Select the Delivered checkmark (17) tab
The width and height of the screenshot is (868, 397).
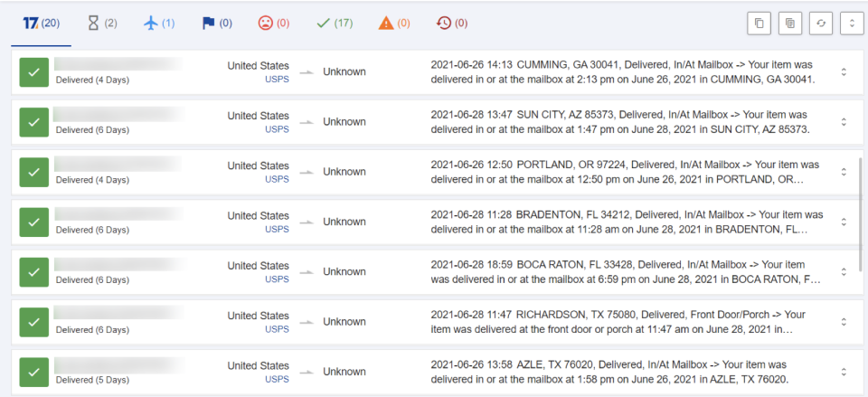(335, 24)
